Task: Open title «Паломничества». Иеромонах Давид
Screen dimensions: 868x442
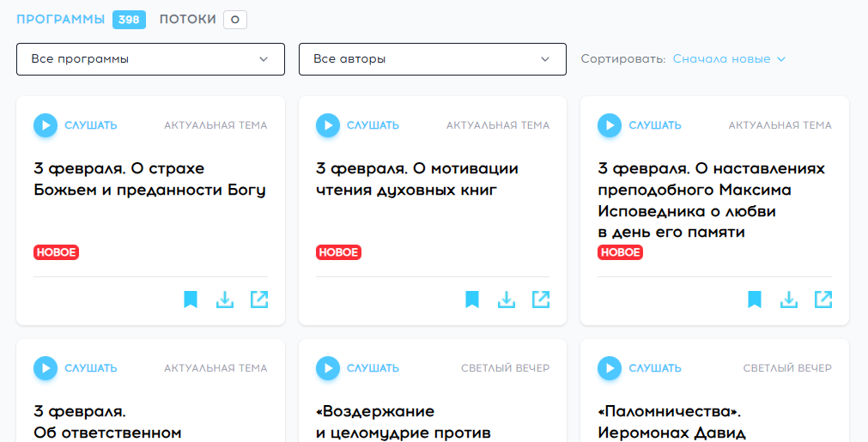Action: tap(671, 422)
